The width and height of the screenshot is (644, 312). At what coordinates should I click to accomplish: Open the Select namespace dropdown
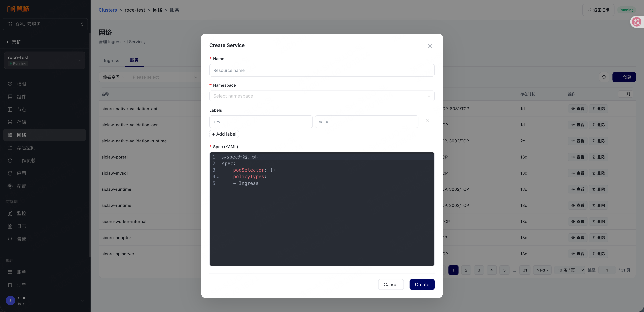click(x=322, y=96)
